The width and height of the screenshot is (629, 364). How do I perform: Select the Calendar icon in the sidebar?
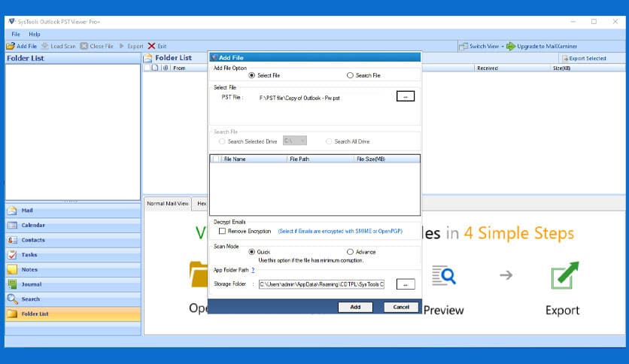click(13, 226)
